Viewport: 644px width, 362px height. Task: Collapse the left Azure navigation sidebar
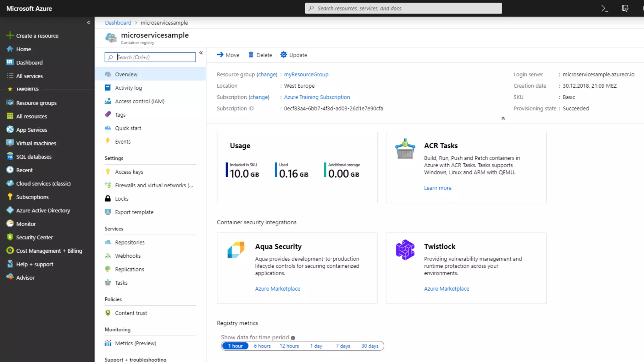click(89, 23)
